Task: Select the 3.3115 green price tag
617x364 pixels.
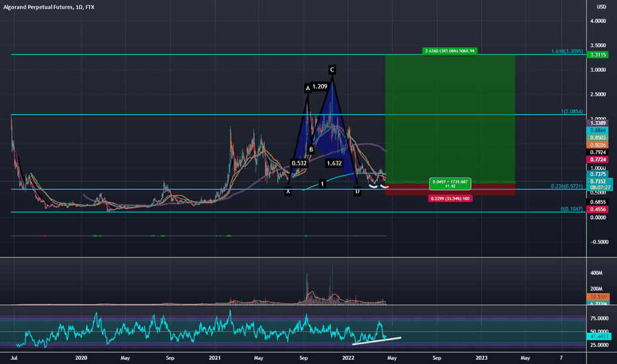Action: (x=597, y=55)
